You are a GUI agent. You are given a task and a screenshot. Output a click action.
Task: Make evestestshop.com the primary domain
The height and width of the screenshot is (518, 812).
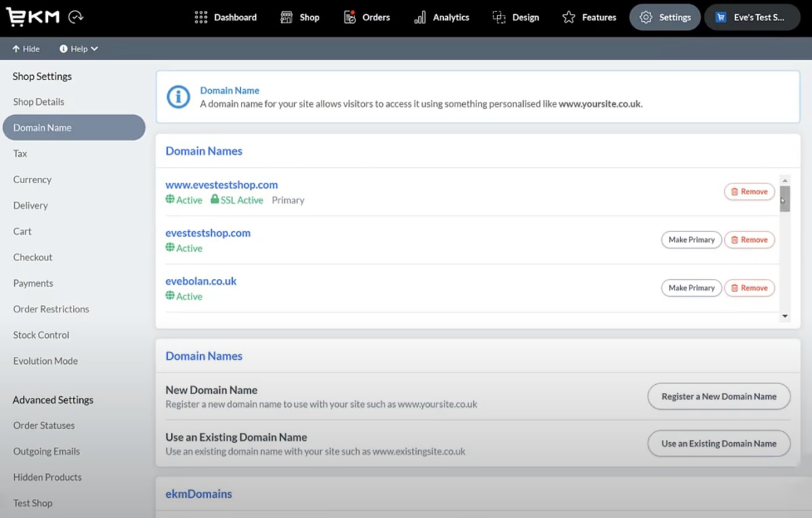coord(692,239)
